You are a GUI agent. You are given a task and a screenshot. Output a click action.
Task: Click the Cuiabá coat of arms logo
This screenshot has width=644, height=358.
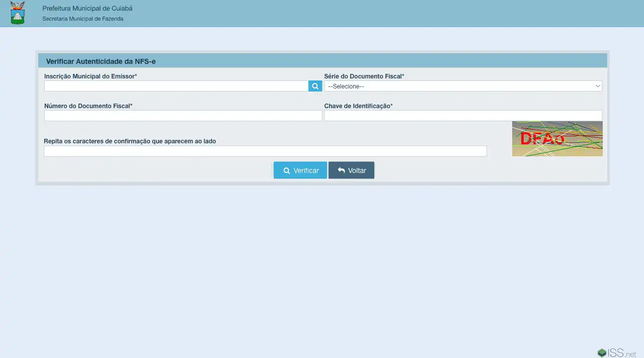18,13
